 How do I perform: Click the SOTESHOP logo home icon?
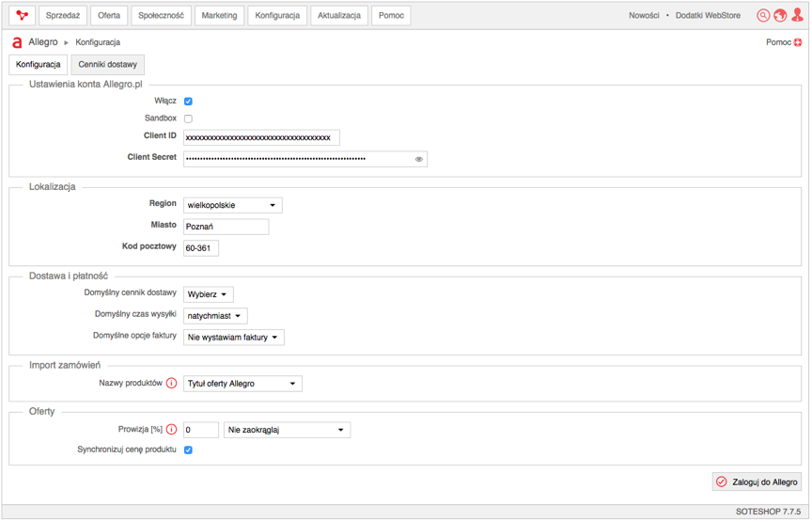(22, 16)
